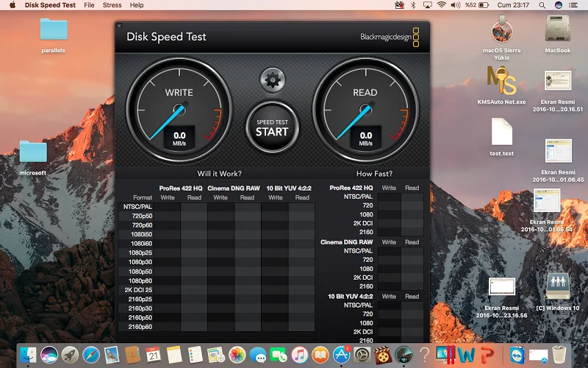Screen dimensions: 588x368
Task: Open the App Store from Dock
Action: click(341, 355)
